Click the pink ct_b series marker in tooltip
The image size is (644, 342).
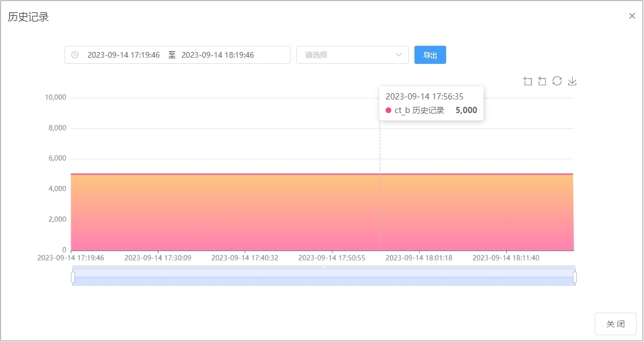(388, 111)
